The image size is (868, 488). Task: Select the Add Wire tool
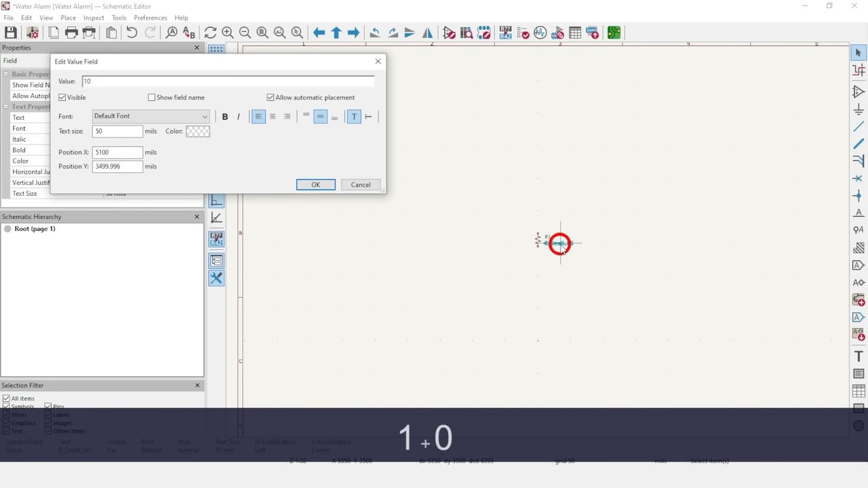859,127
